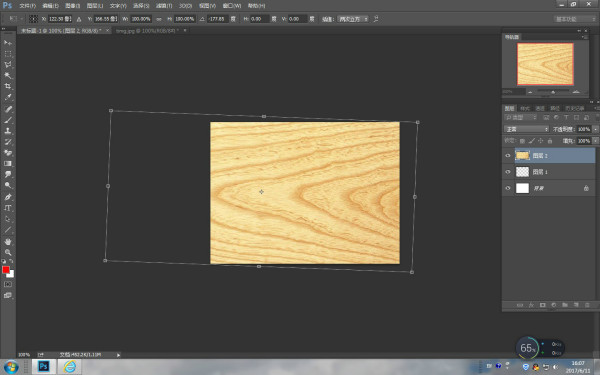Select the Rectangular Marquee tool
The width and height of the screenshot is (600, 375).
point(8,54)
